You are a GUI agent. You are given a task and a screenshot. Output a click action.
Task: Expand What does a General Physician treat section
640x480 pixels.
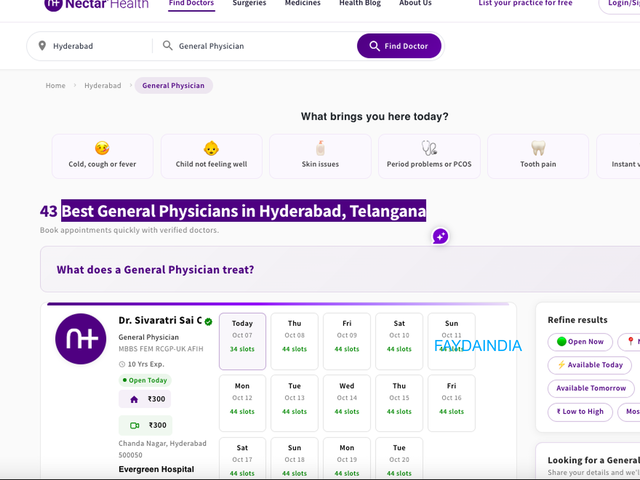pos(340,269)
